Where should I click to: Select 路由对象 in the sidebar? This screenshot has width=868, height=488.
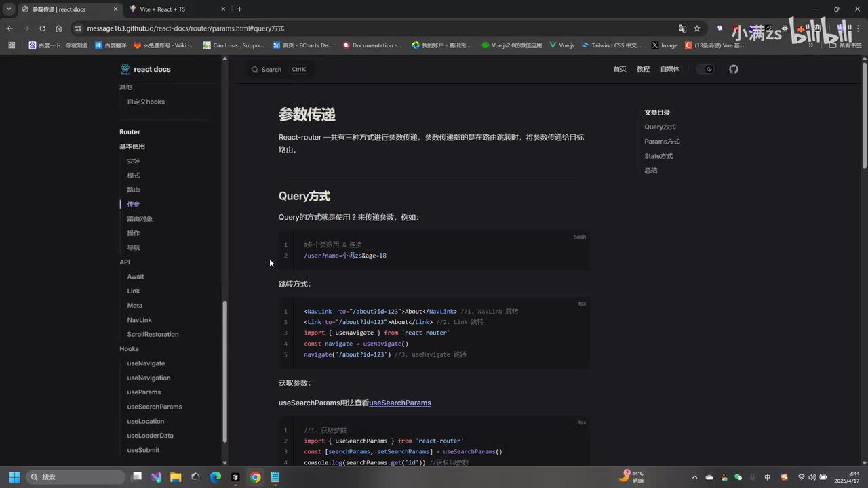click(x=140, y=219)
